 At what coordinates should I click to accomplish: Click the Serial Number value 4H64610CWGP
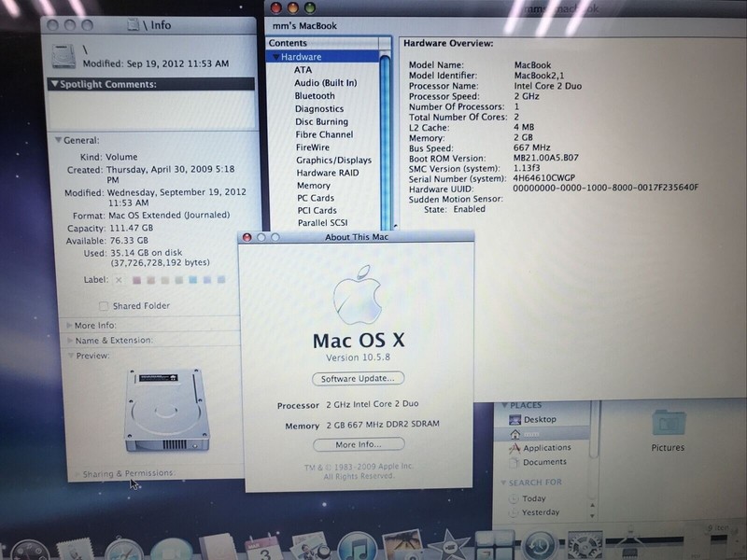point(543,177)
